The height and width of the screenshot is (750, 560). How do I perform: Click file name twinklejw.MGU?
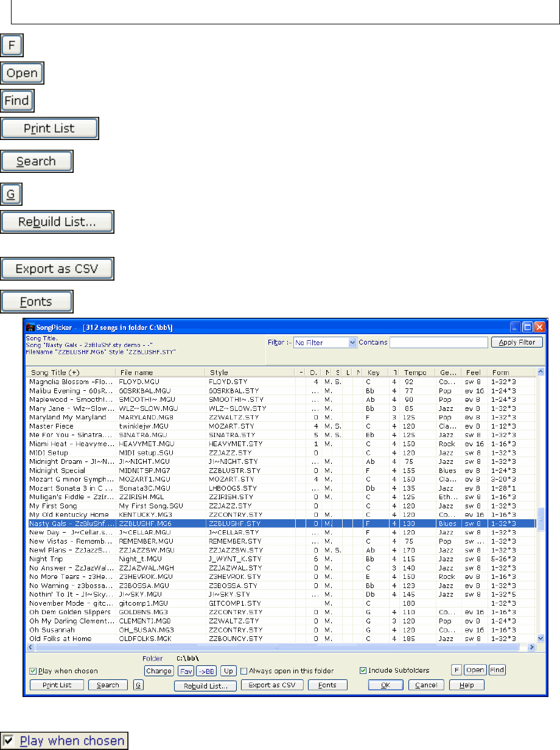pyautogui.click(x=144, y=426)
